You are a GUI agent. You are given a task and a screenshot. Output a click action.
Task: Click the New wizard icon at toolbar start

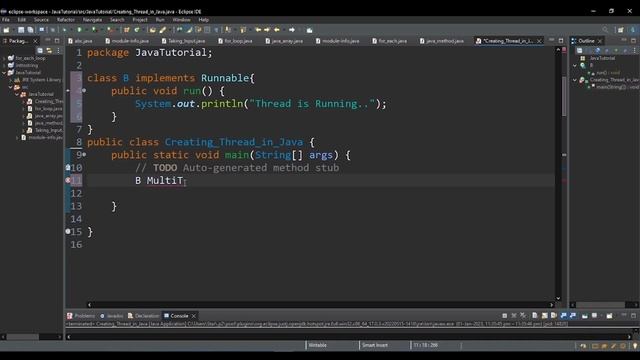click(x=6, y=30)
